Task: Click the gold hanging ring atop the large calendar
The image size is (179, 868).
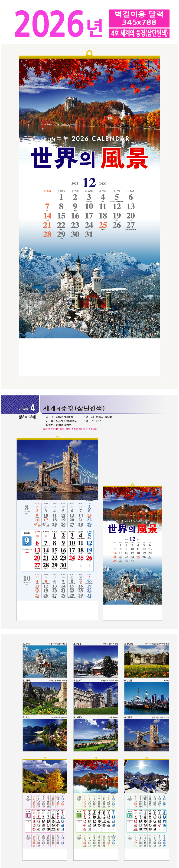Action: tap(89, 53)
